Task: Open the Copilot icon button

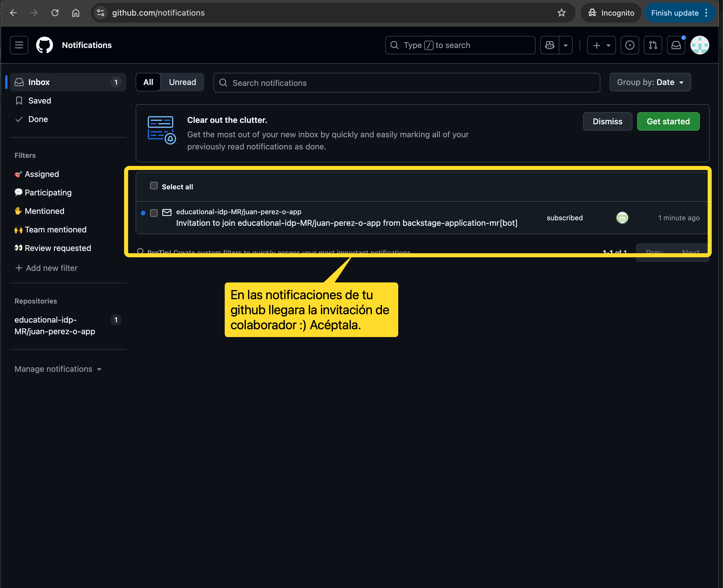Action: click(x=549, y=45)
